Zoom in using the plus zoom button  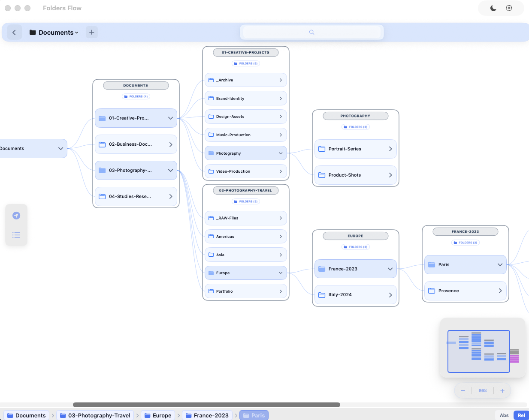(x=502, y=390)
